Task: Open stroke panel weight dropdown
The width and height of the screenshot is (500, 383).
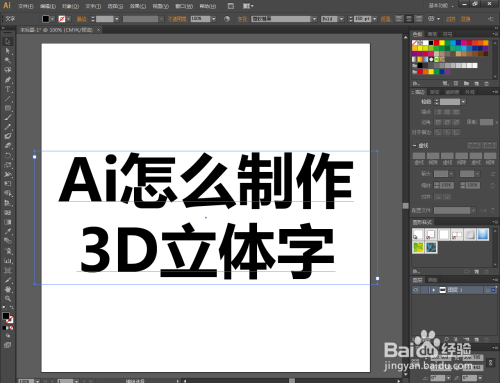Action: point(463,102)
